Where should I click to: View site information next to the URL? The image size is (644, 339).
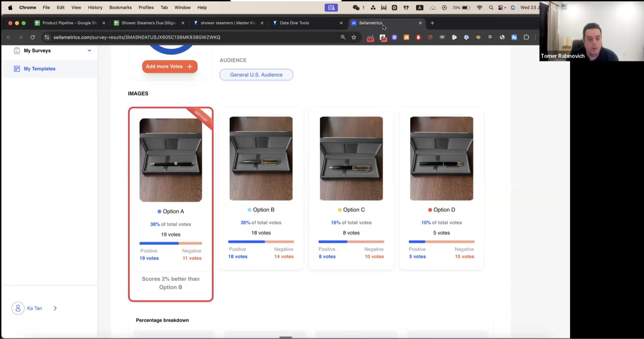[x=47, y=37]
